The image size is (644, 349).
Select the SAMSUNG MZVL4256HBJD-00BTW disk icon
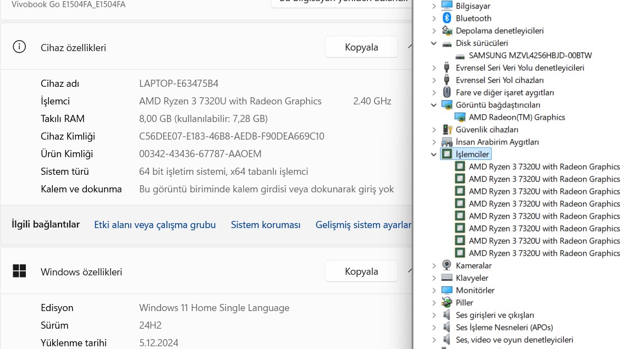460,56
